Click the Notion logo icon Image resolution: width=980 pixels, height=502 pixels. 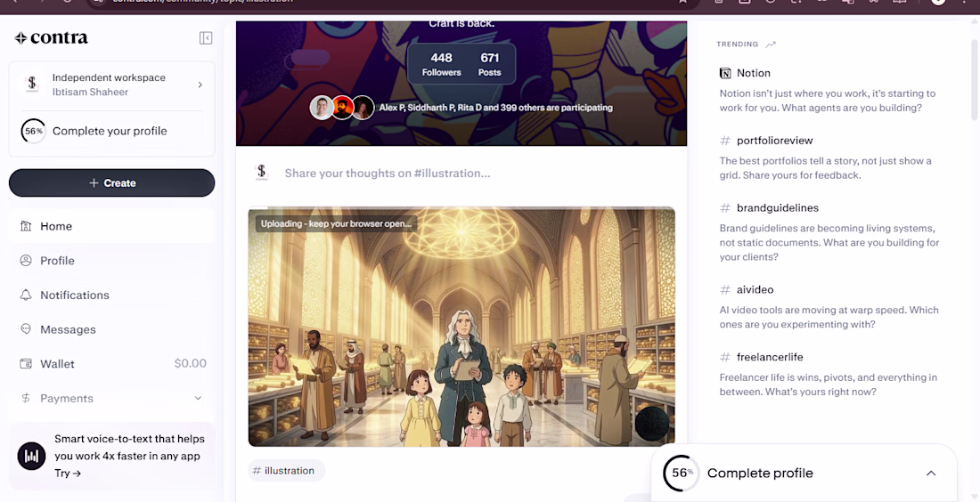pyautogui.click(x=725, y=73)
